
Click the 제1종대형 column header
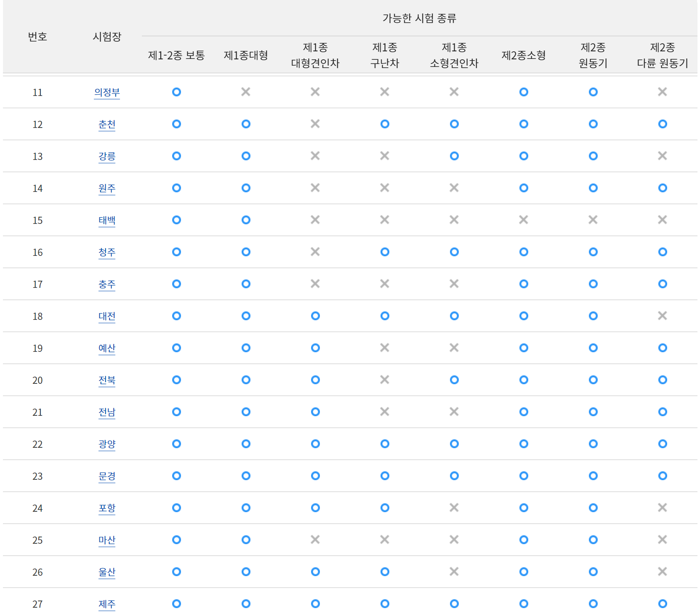point(245,55)
